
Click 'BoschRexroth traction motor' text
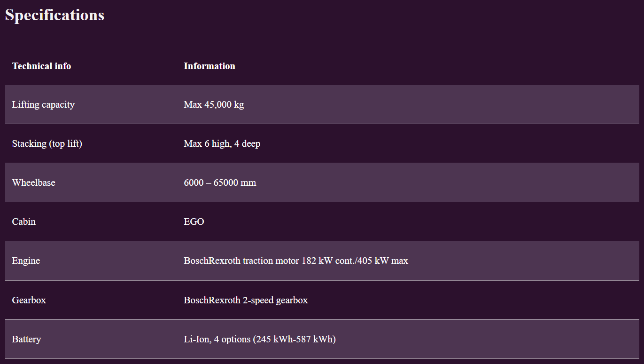[241, 261]
